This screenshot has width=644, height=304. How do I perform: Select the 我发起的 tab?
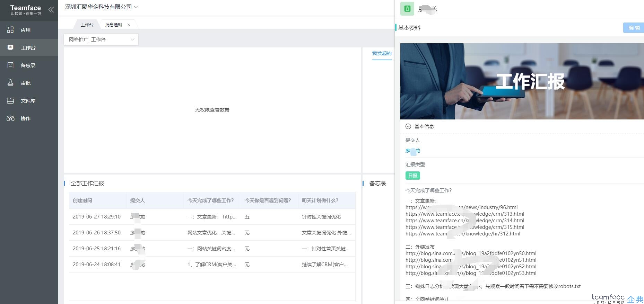click(382, 53)
